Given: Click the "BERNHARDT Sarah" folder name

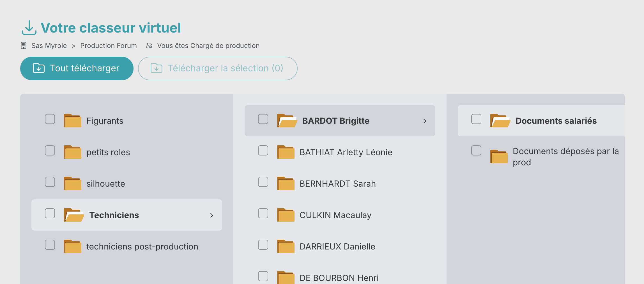Looking at the screenshot, I should pos(338,184).
